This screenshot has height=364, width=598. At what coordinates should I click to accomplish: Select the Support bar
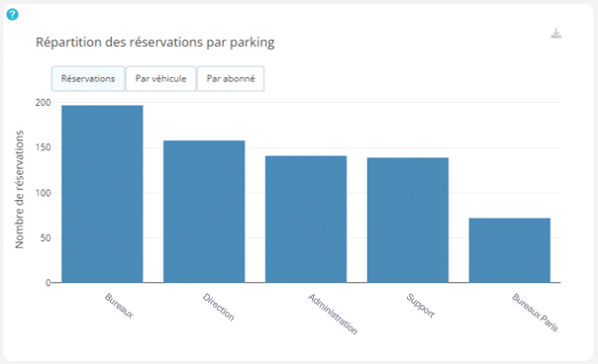tap(408, 220)
